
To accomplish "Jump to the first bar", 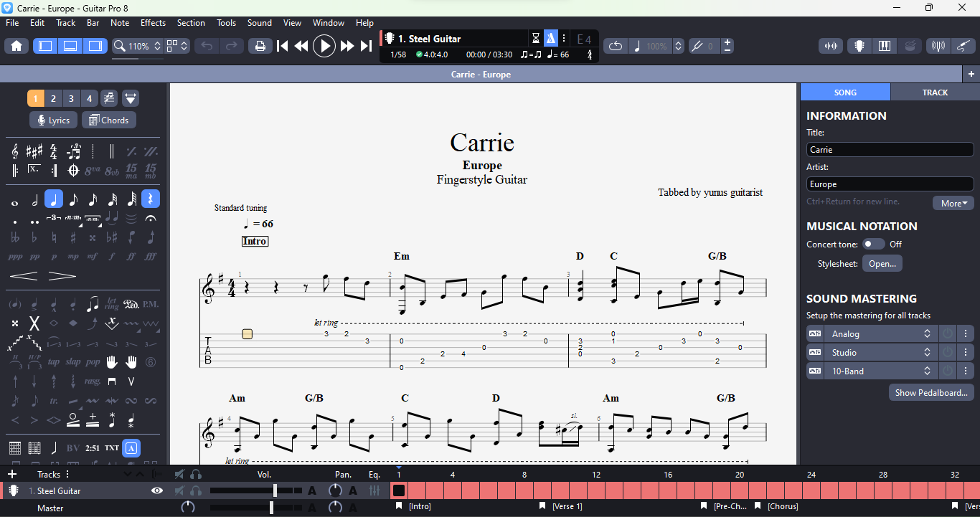I will click(283, 46).
